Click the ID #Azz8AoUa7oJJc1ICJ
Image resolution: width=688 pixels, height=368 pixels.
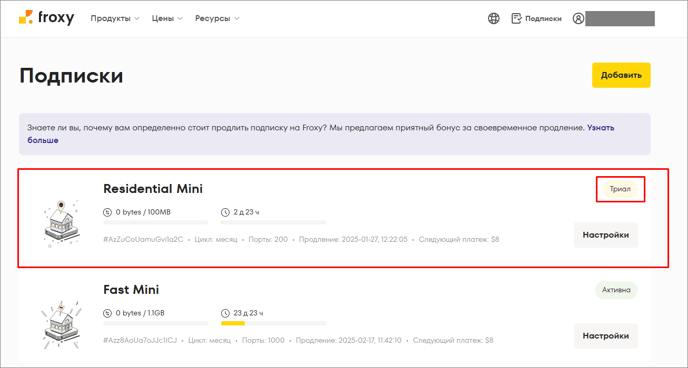pos(140,340)
